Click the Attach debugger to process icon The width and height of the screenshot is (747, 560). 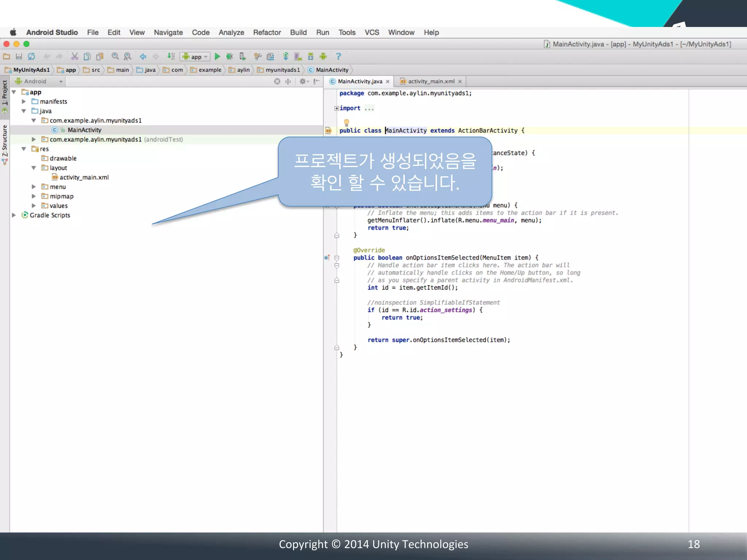(242, 57)
